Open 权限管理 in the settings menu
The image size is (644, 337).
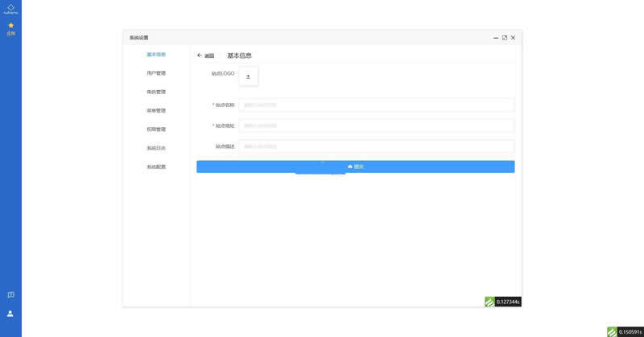(x=156, y=129)
